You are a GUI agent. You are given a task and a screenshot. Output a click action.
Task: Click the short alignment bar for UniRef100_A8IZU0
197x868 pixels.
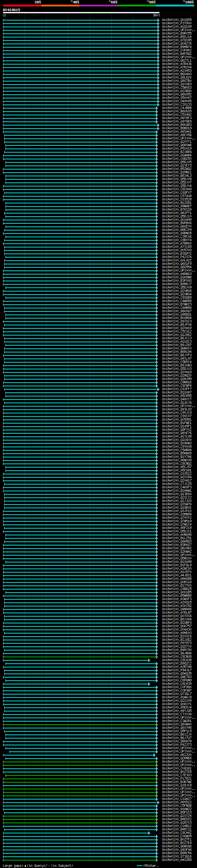(79, 755)
